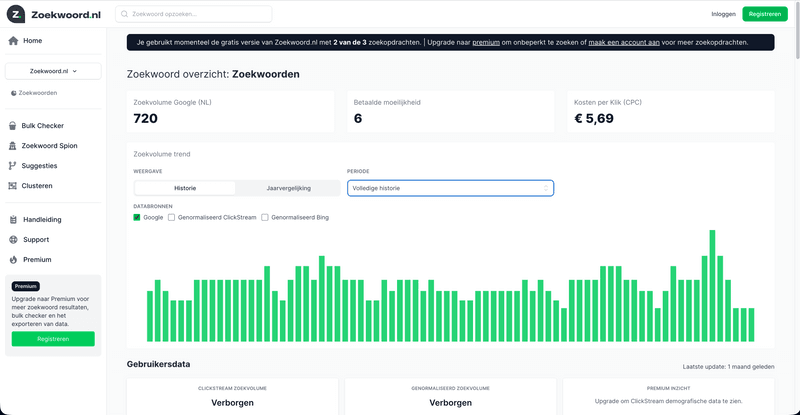Click the top-right Registreren button
This screenshot has width=800, height=415.
click(x=765, y=14)
